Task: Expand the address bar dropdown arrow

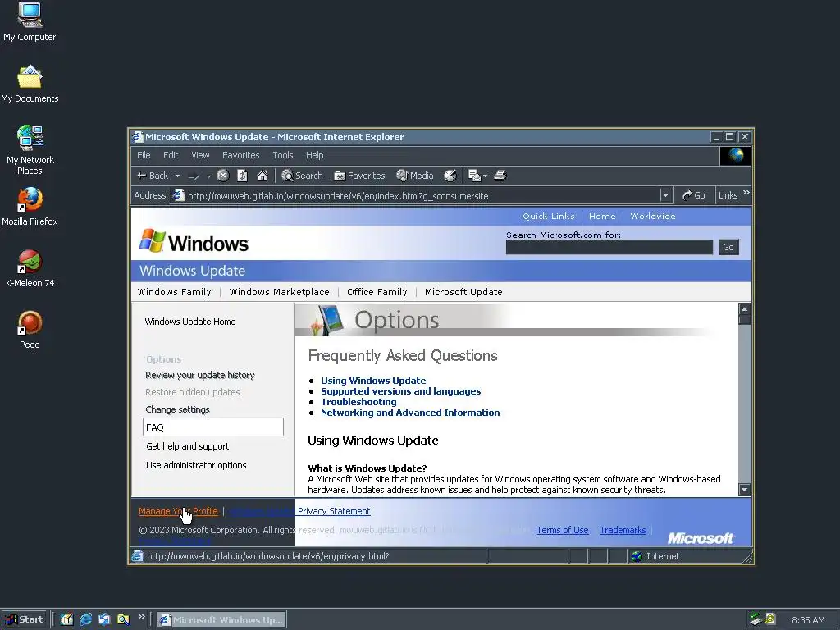Action: [x=665, y=195]
